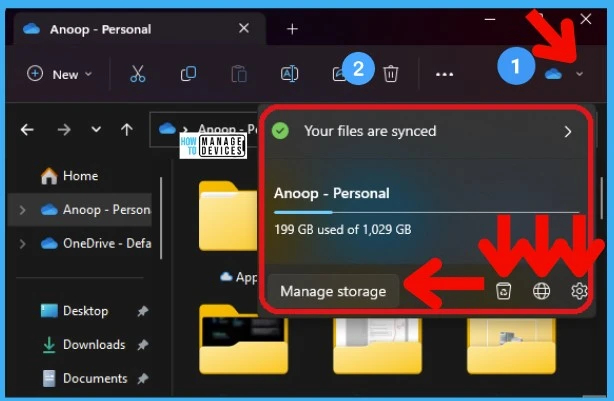Open Desktop quick access folder
This screenshot has height=401, width=614.
pos(74,311)
